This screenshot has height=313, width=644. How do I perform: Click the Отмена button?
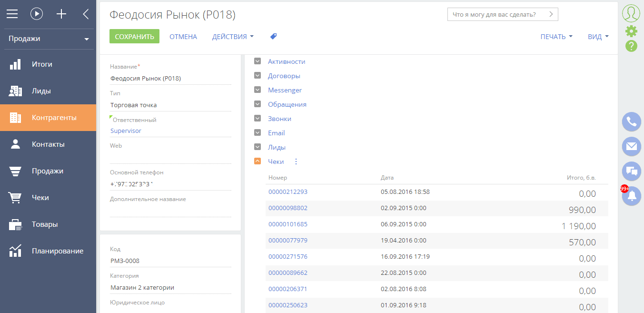pos(183,37)
